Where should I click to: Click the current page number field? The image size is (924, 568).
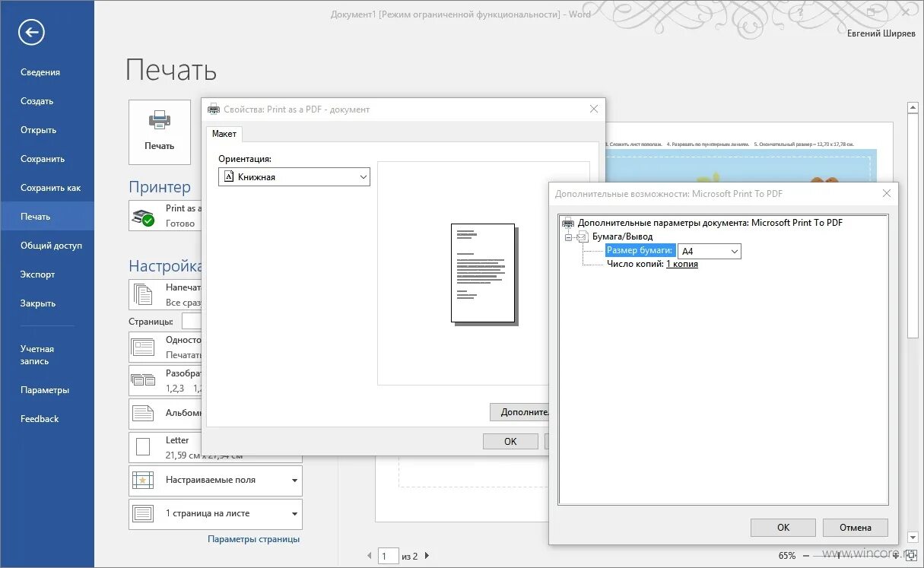click(x=389, y=556)
